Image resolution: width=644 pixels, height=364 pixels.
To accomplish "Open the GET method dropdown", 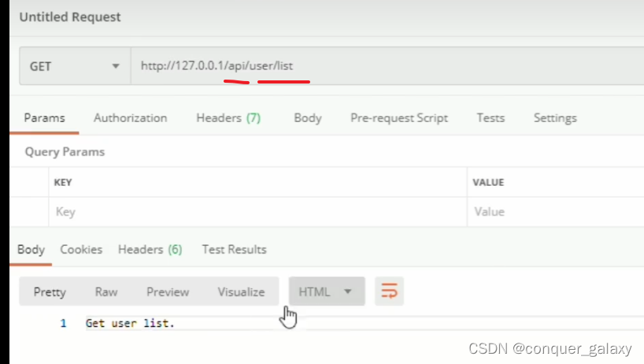I will 75,66.
